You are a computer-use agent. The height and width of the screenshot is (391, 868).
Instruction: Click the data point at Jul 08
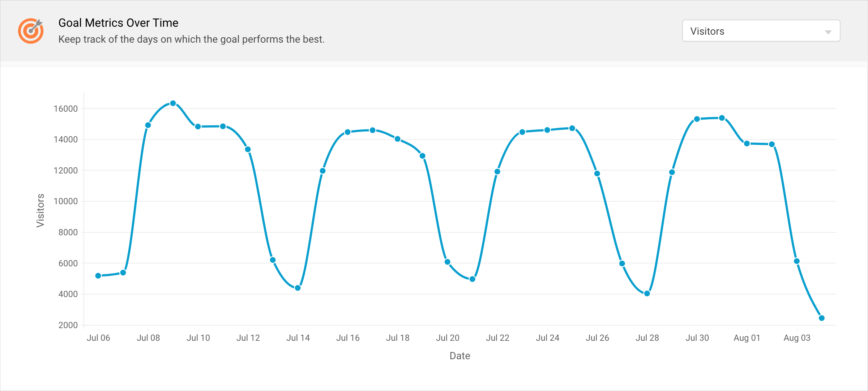(148, 125)
